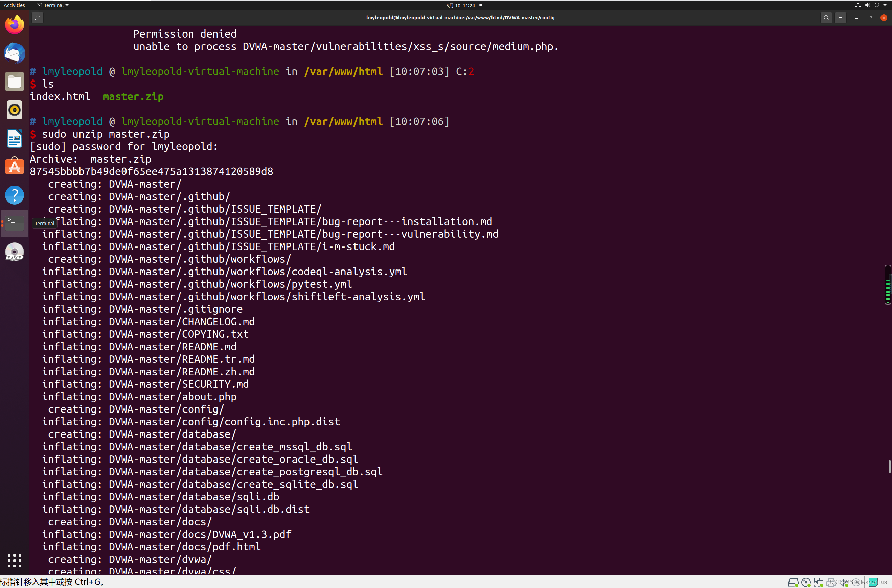Screen dimensions: 892x588
Task: Click the line for DVWA_v1.3.pdf
Action: pyautogui.click(x=167, y=534)
